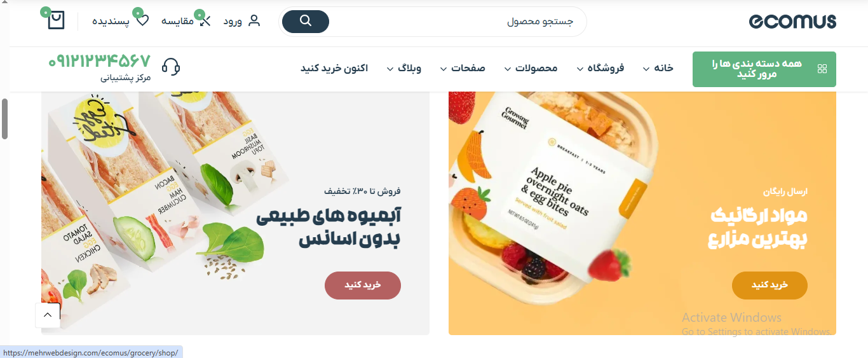Image resolution: width=868 pixels, height=358 pixels.
Task: Expand the خانه menu dropdown
Action: pyautogui.click(x=658, y=68)
